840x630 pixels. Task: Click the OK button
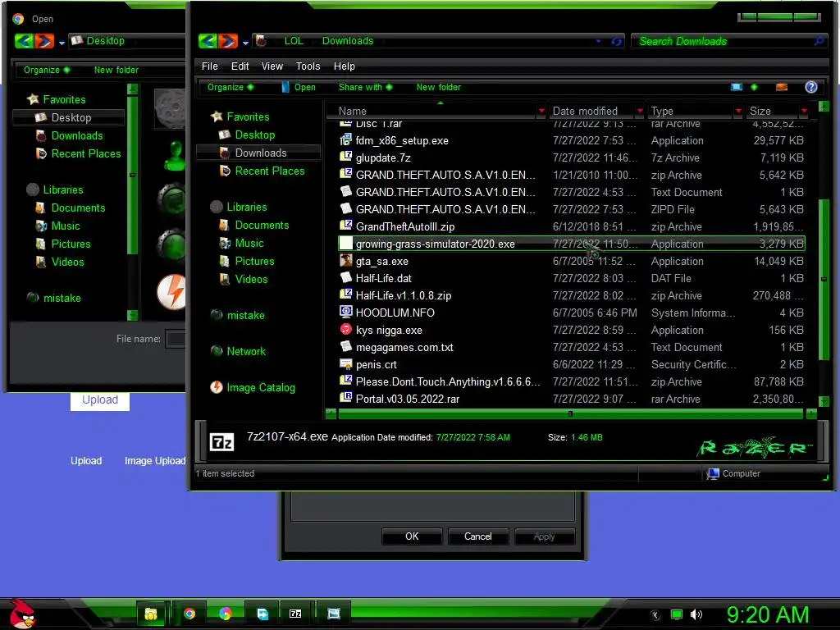click(412, 536)
